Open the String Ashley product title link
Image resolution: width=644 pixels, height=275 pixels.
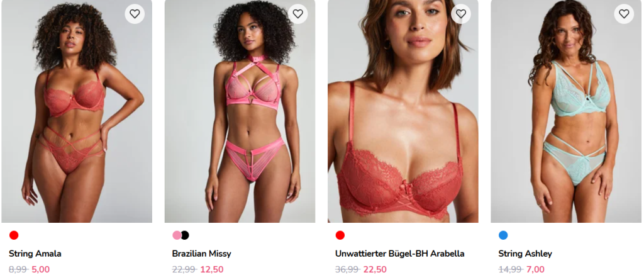tap(525, 254)
